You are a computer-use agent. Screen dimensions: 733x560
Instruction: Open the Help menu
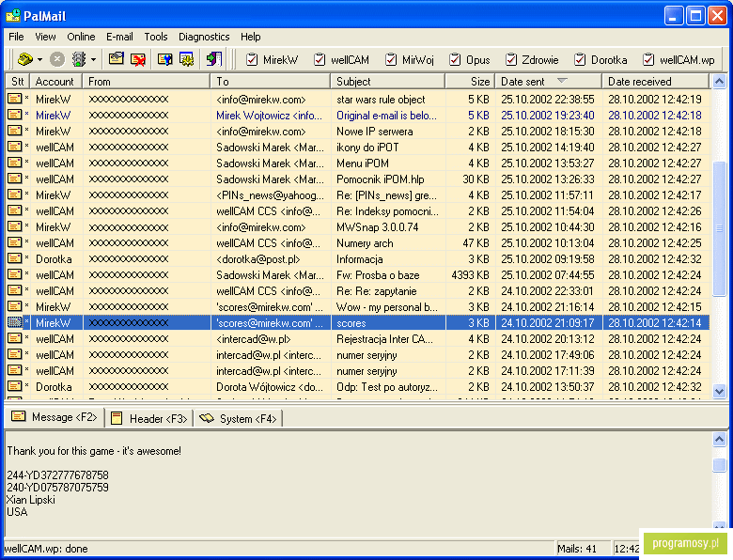point(251,37)
